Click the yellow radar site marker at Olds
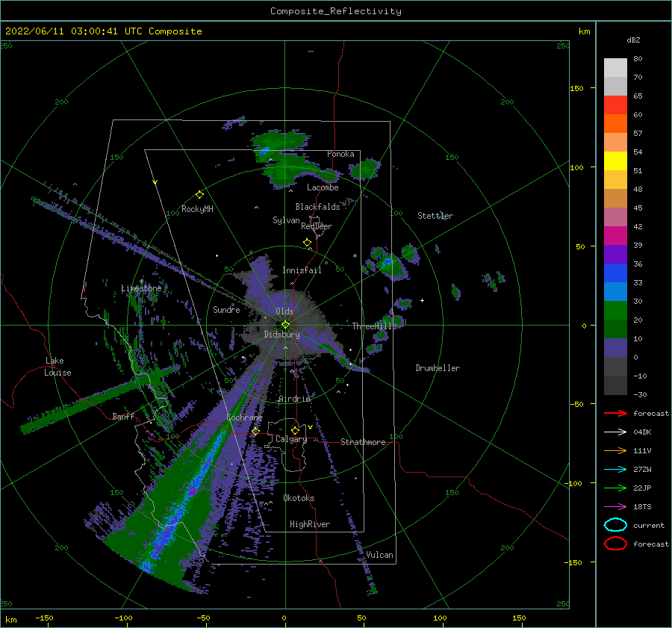The image size is (672, 628). click(x=285, y=325)
